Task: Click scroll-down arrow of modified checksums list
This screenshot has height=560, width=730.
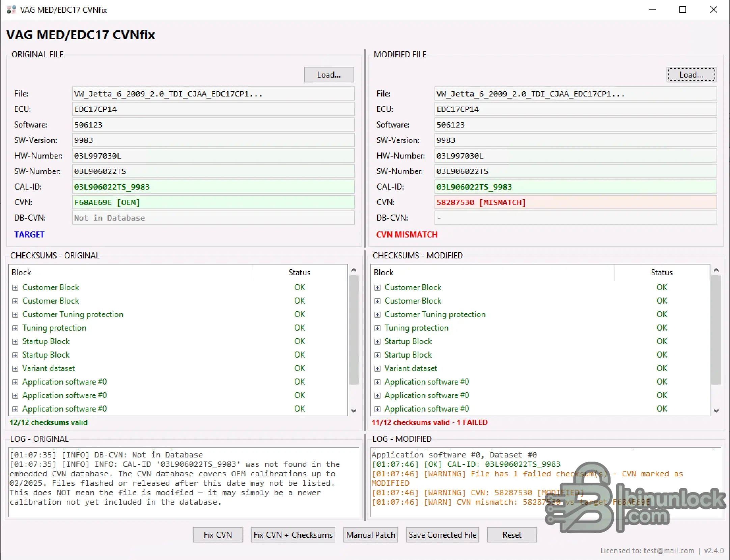Action: pyautogui.click(x=716, y=411)
